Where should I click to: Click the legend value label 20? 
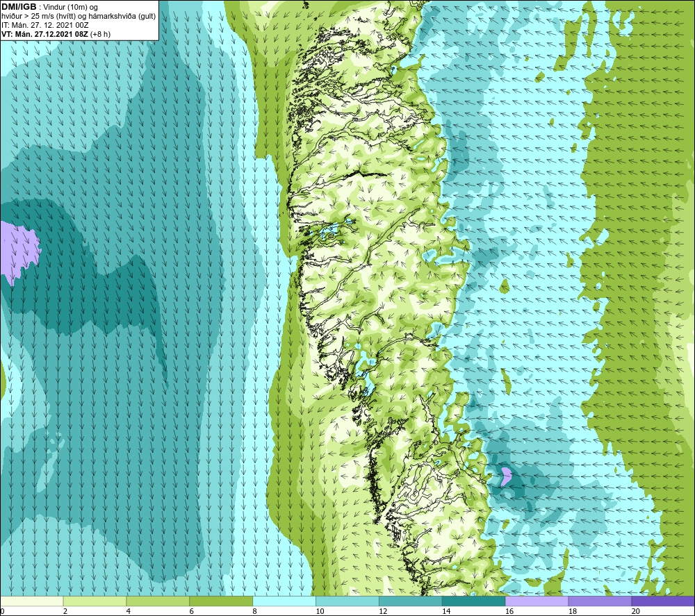coord(636,611)
